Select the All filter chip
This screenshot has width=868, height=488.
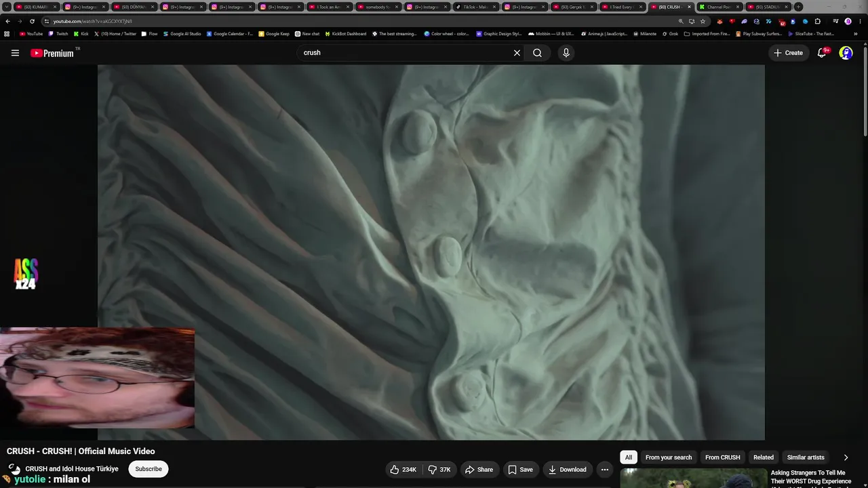pyautogui.click(x=629, y=457)
